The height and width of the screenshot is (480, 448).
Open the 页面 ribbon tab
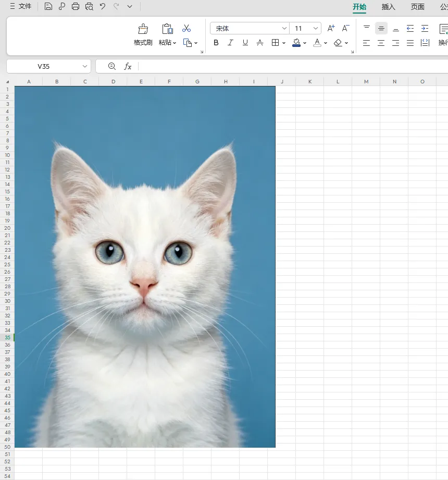[x=417, y=7]
